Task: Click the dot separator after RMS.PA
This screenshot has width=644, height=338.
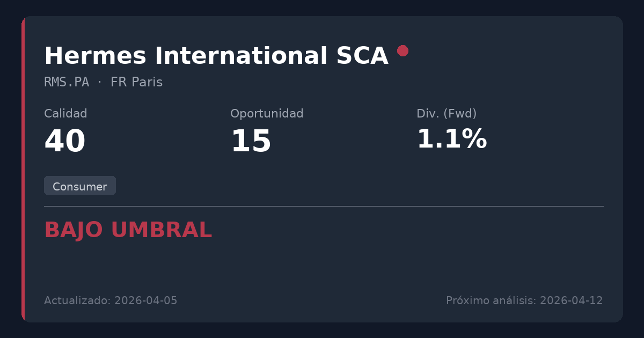Action: (100, 82)
